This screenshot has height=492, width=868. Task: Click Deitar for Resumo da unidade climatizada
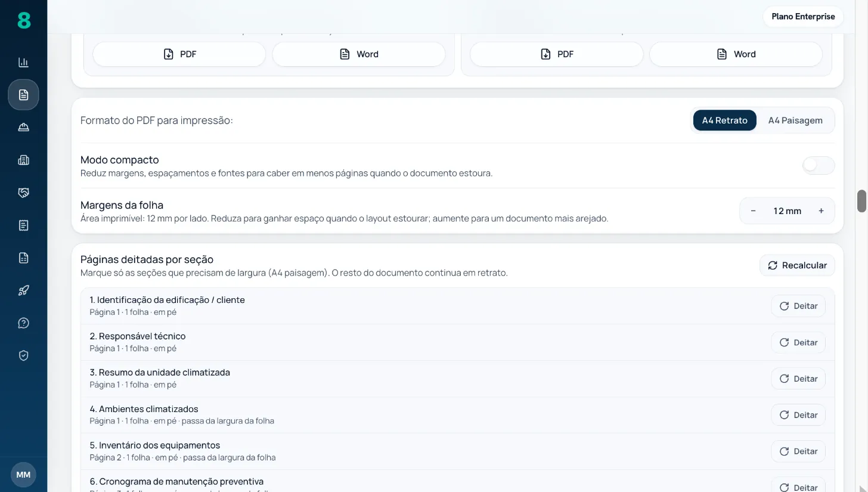click(x=798, y=379)
